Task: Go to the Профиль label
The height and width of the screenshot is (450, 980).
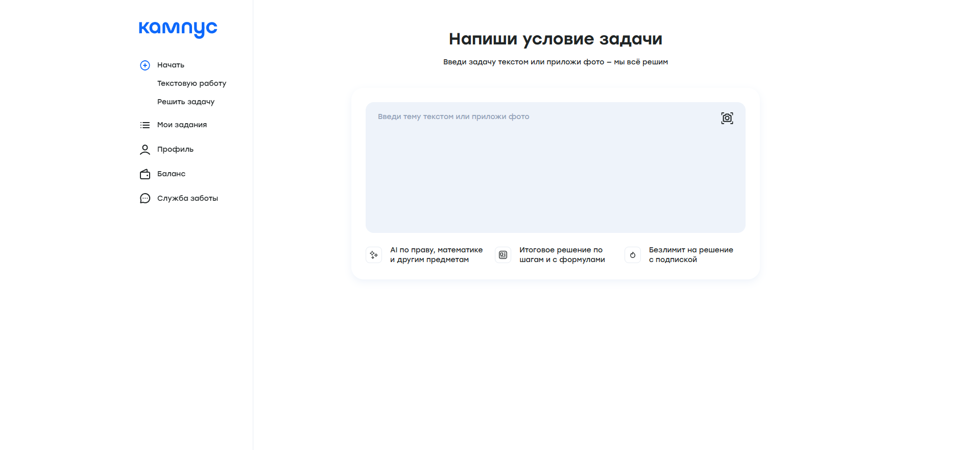Action: (x=175, y=149)
